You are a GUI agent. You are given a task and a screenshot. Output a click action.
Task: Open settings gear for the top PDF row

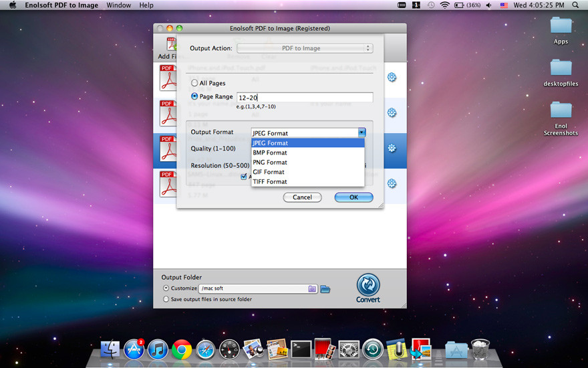point(392,77)
